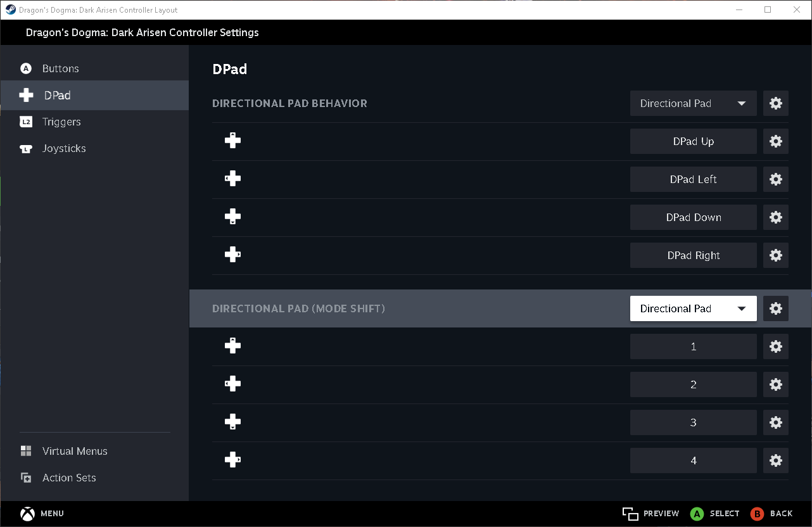The image size is (812, 527).
Task: Click the dpad-up icon beside binding 1
Action: pos(232,346)
